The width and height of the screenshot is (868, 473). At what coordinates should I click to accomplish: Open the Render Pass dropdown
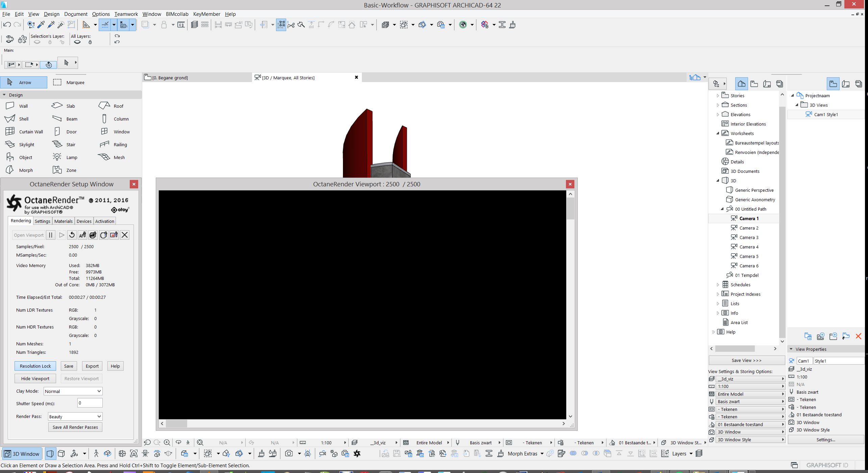(x=75, y=417)
